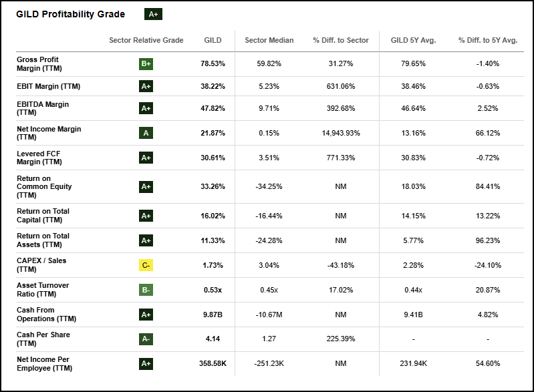Screen dimensions: 534x392
Task: Click the B- grade badge for Asset Turnover Ratio
Action: (146, 290)
